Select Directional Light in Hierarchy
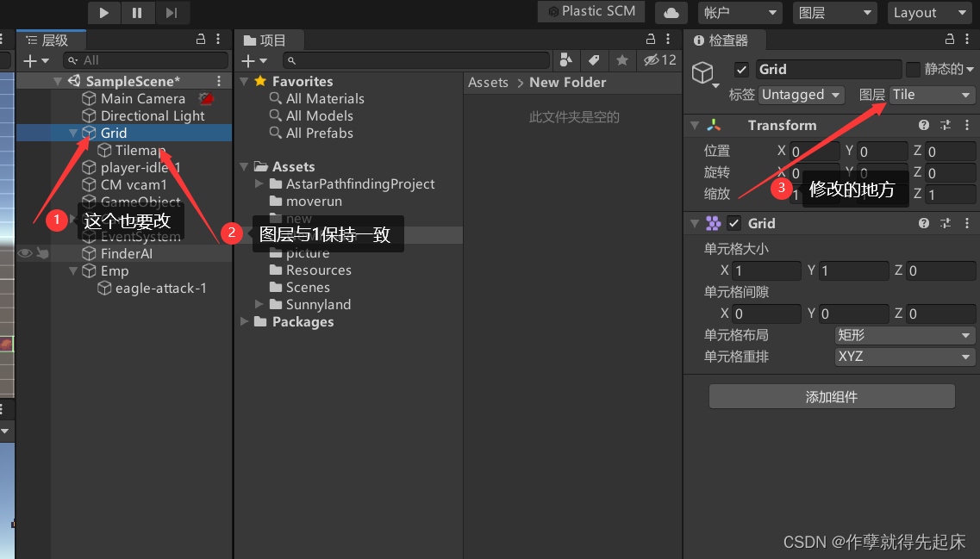The width and height of the screenshot is (980, 559). coord(153,116)
